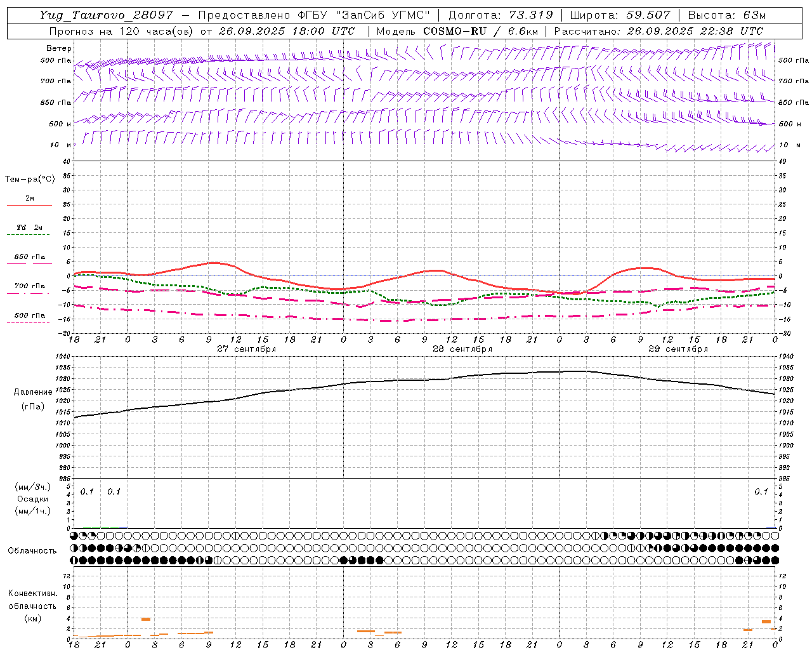
Task: Click the station title Yug_Taurovo_28097
Action: click(106, 15)
